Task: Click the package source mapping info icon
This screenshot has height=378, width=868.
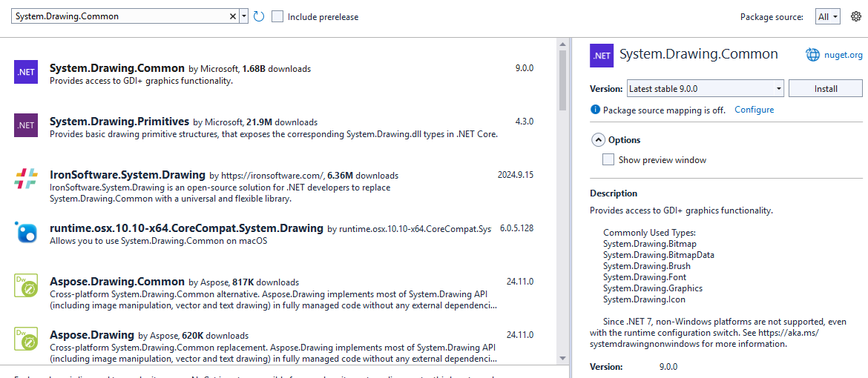Action: [595, 110]
